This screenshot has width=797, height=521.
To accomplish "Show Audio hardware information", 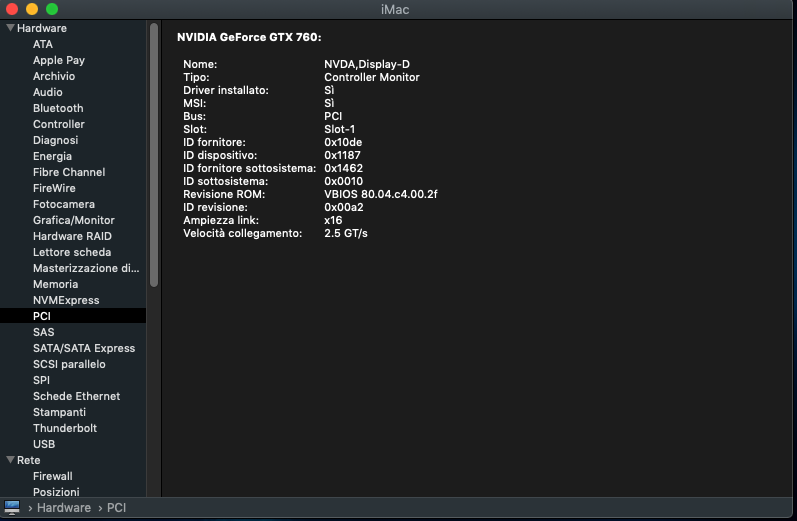I will tap(48, 92).
